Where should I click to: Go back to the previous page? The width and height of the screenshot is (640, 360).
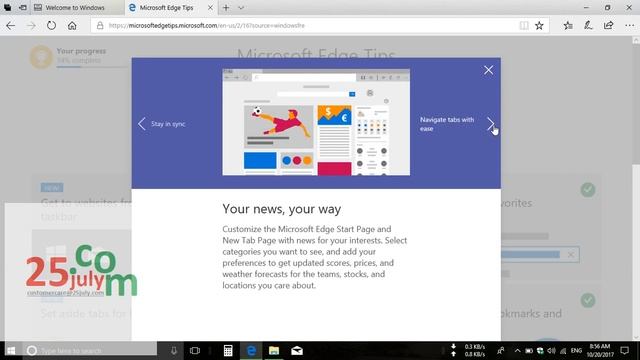(11, 26)
